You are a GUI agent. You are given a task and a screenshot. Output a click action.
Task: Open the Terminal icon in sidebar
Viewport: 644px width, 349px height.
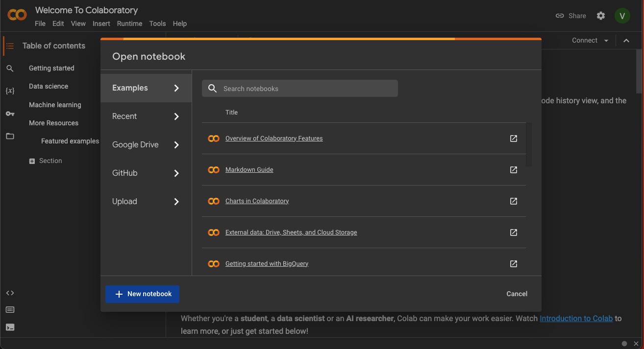click(10, 327)
